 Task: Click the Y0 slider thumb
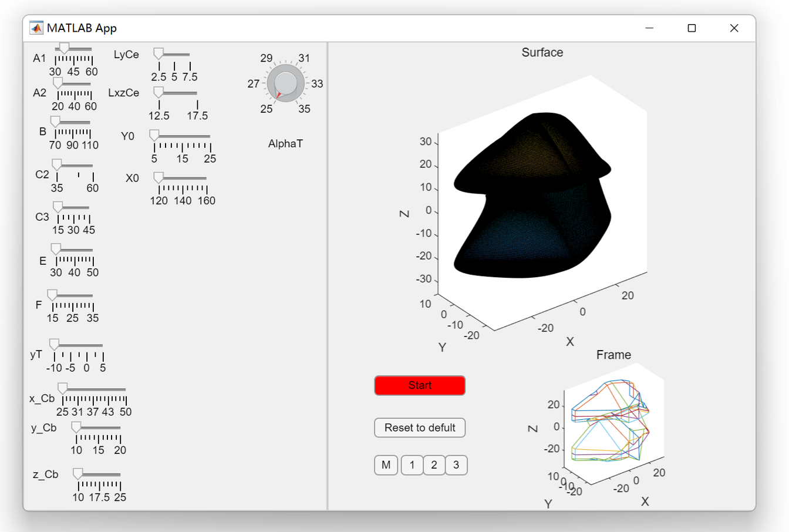pos(154,136)
